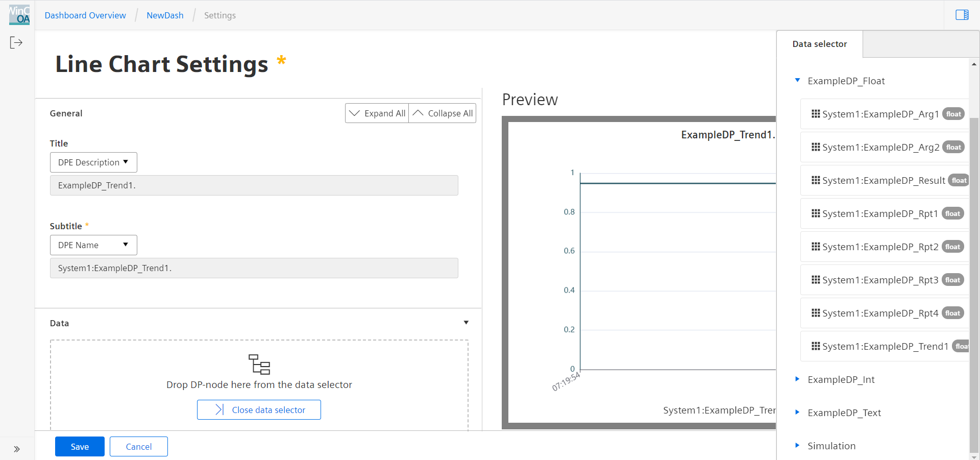Click the Expand All button
980x460 pixels.
click(x=377, y=113)
